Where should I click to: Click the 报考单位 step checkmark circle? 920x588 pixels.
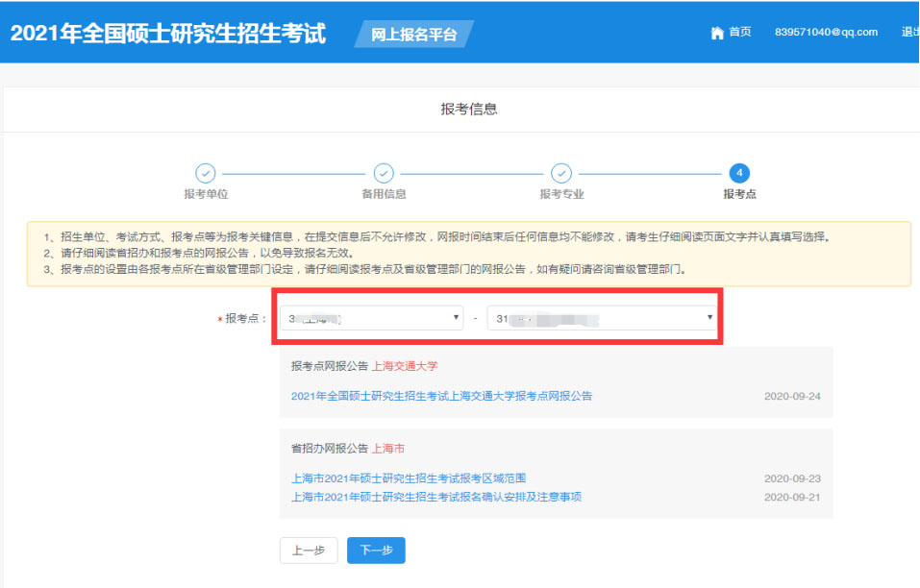click(206, 173)
